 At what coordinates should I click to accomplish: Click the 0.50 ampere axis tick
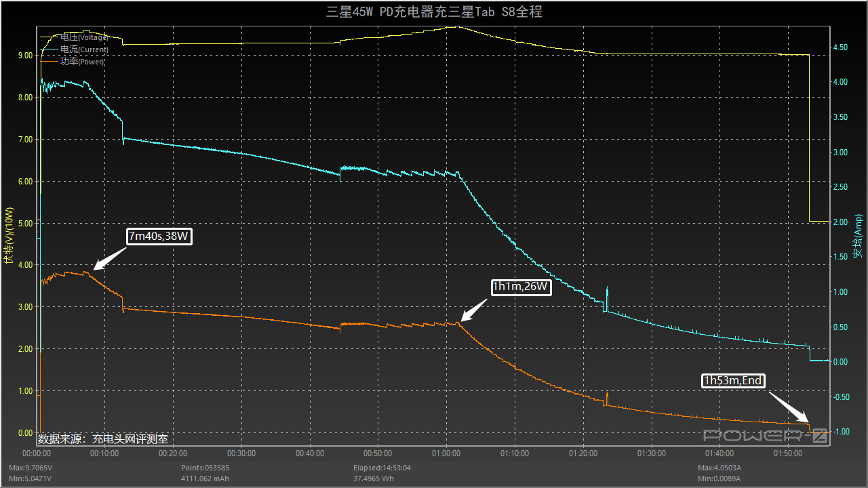click(840, 327)
